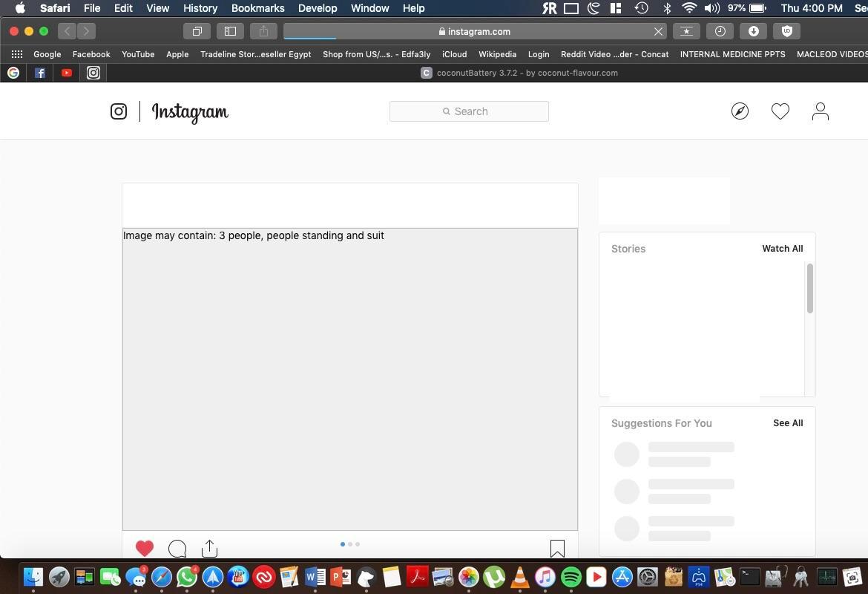Click the privacy shield at the address bar's right
This screenshot has height=594, width=868.
coord(786,30)
